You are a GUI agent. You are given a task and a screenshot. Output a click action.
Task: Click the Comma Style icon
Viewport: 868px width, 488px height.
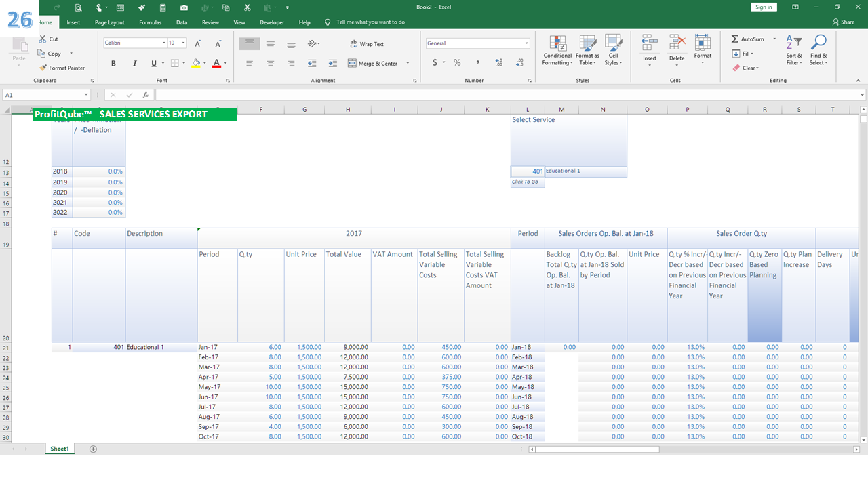[x=478, y=63]
